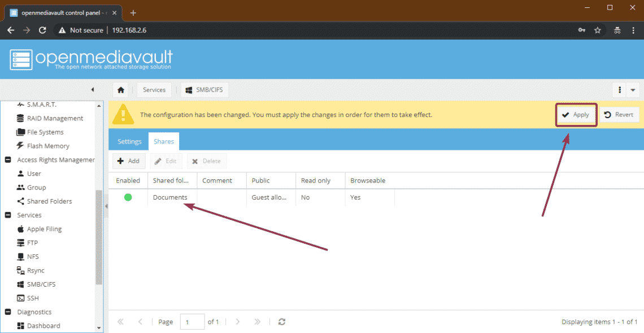
Task: Click the RAID Management database icon
Action: [20, 118]
